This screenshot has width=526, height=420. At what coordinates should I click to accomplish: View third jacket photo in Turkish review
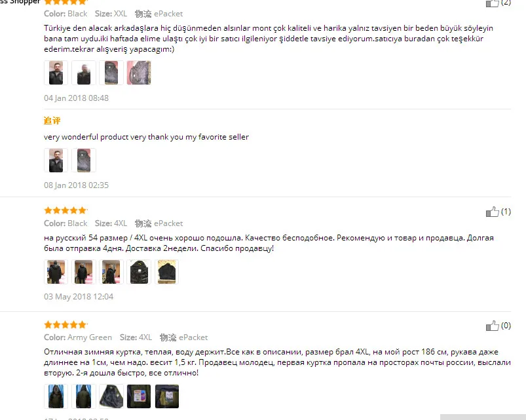(x=111, y=73)
